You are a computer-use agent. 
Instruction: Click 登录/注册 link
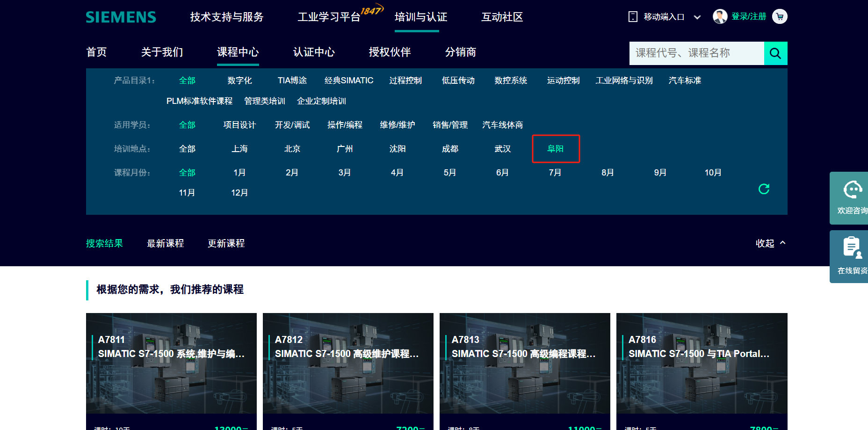click(749, 17)
